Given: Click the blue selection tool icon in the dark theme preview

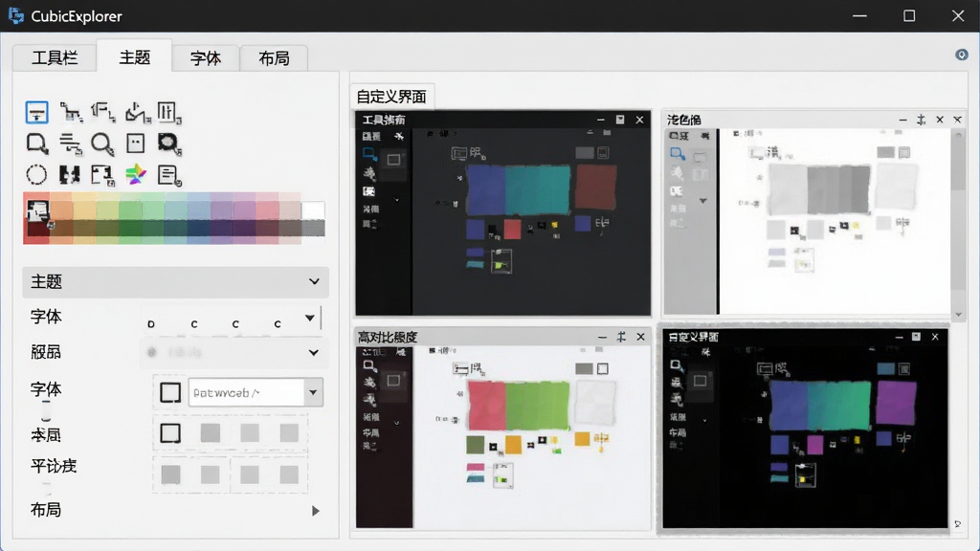Looking at the screenshot, I should [369, 154].
